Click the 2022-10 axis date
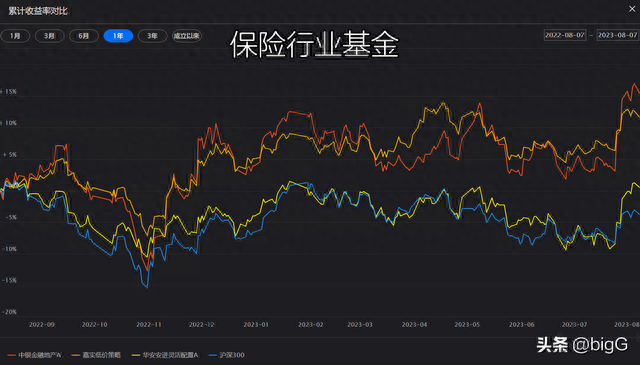The width and height of the screenshot is (640, 365). (94, 325)
